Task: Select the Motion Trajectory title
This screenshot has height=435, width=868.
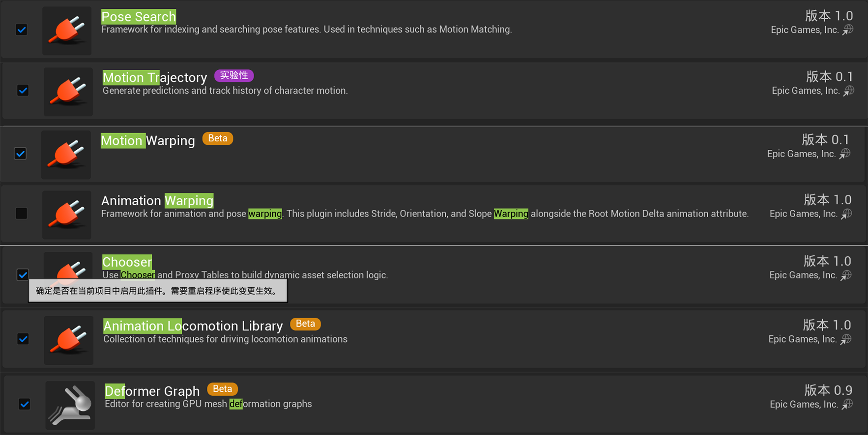Action: point(155,78)
